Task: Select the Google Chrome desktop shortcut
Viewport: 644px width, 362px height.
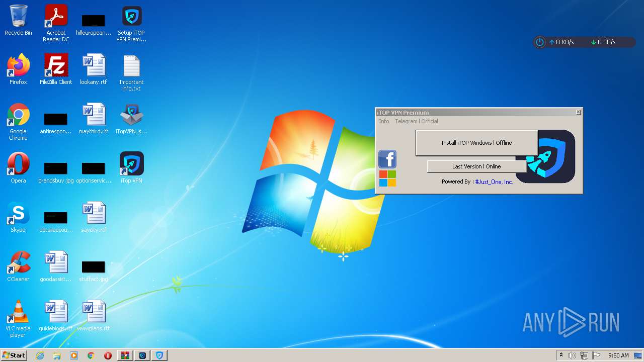Action: [18, 122]
